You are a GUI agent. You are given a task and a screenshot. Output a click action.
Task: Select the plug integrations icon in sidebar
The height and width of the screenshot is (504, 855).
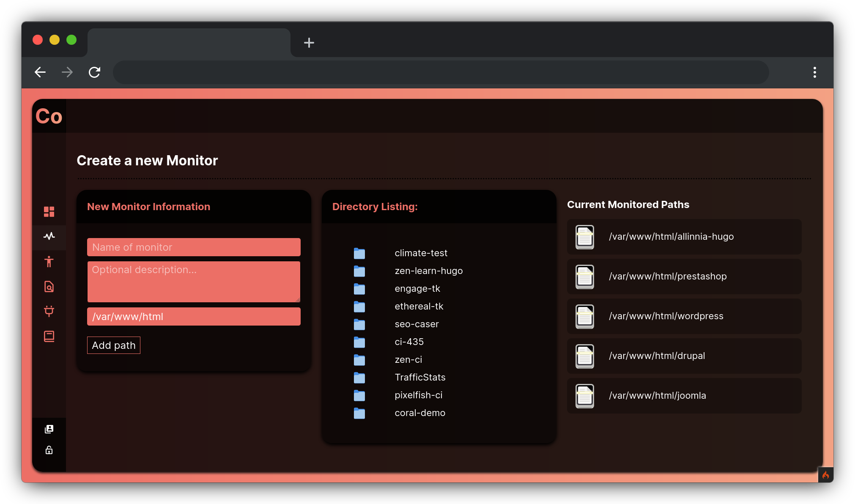pyautogui.click(x=49, y=312)
